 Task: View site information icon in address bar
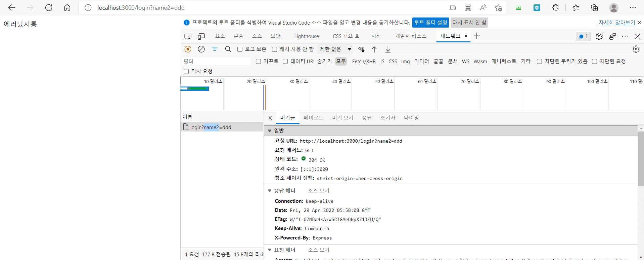tap(88, 7)
